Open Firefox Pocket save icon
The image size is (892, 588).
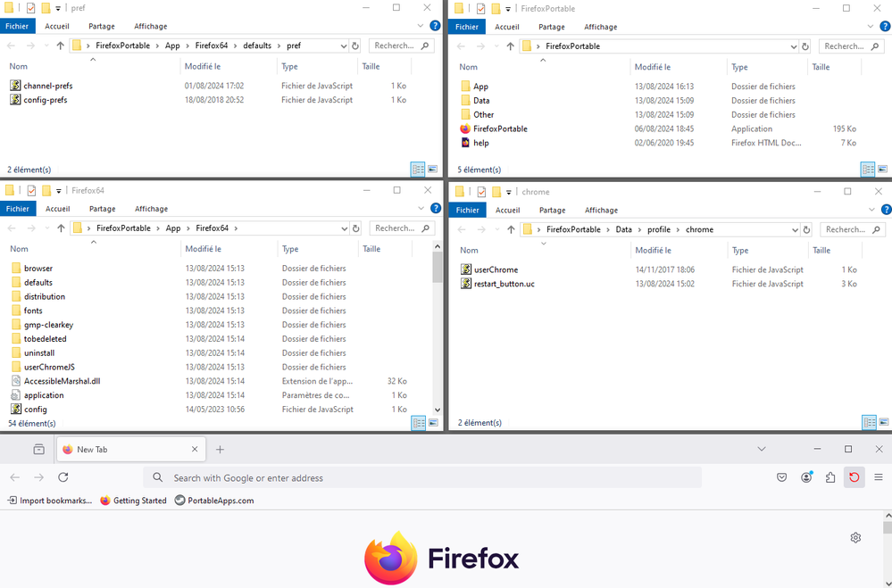click(x=781, y=477)
